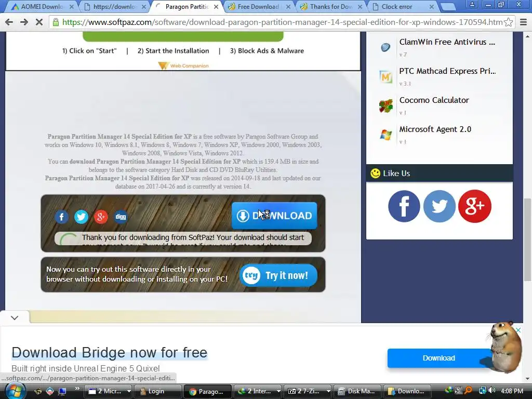Show more quick launch items with the double chevron
The width and height of the screenshot is (532, 399).
77,389
